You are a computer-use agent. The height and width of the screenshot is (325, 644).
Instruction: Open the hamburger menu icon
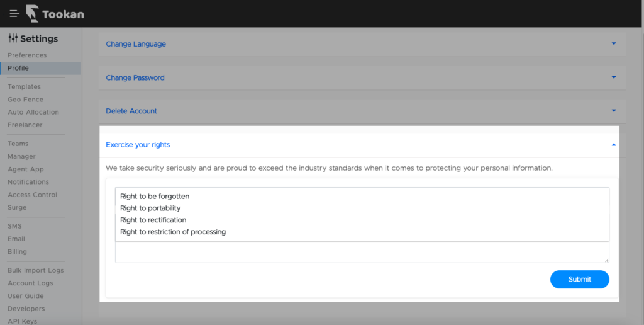pos(14,14)
